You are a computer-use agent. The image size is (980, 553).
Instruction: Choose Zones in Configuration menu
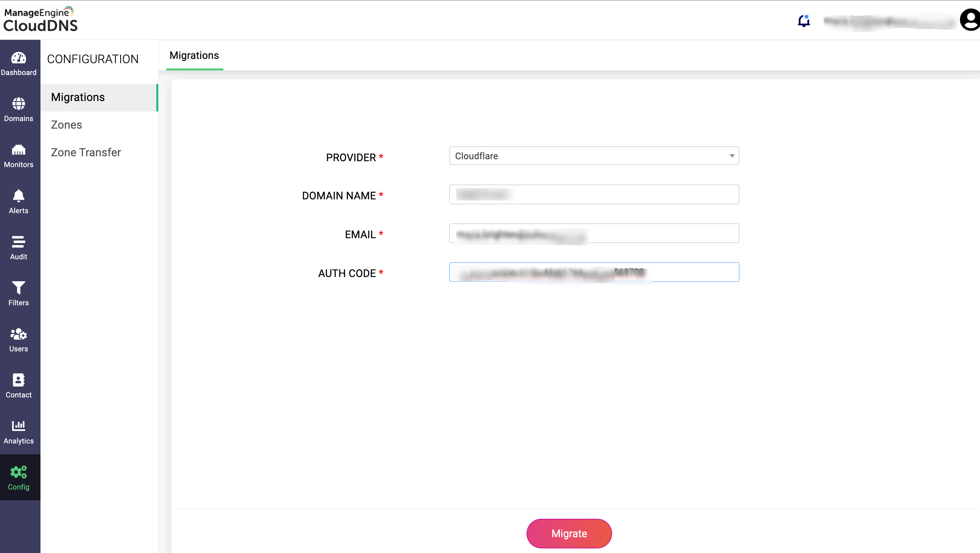tap(66, 125)
